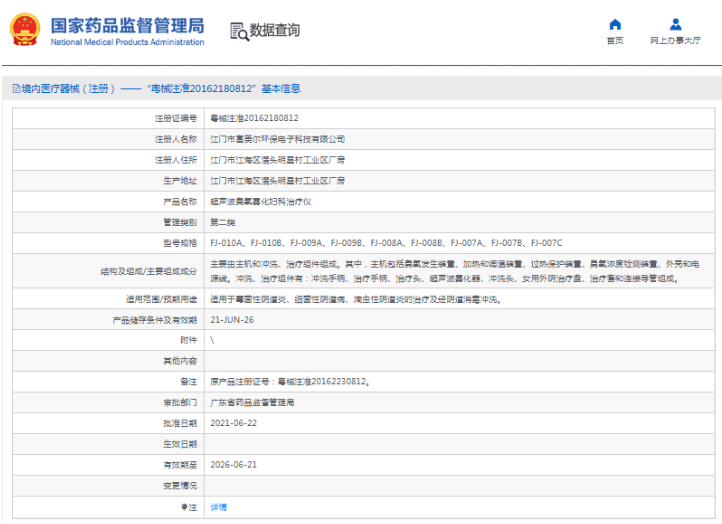Image resolution: width=722 pixels, height=524 pixels.
Task: Click intended use text 适用于霉菌性阴道炎
Action: click(x=356, y=299)
